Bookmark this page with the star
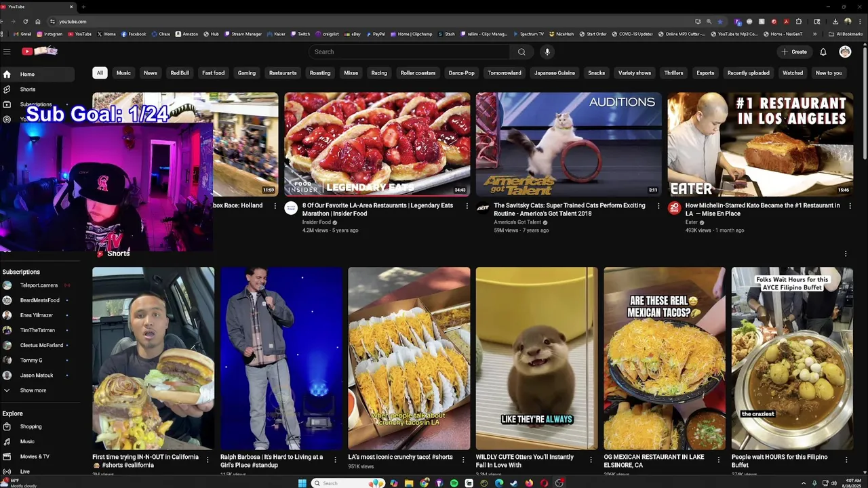 point(720,22)
